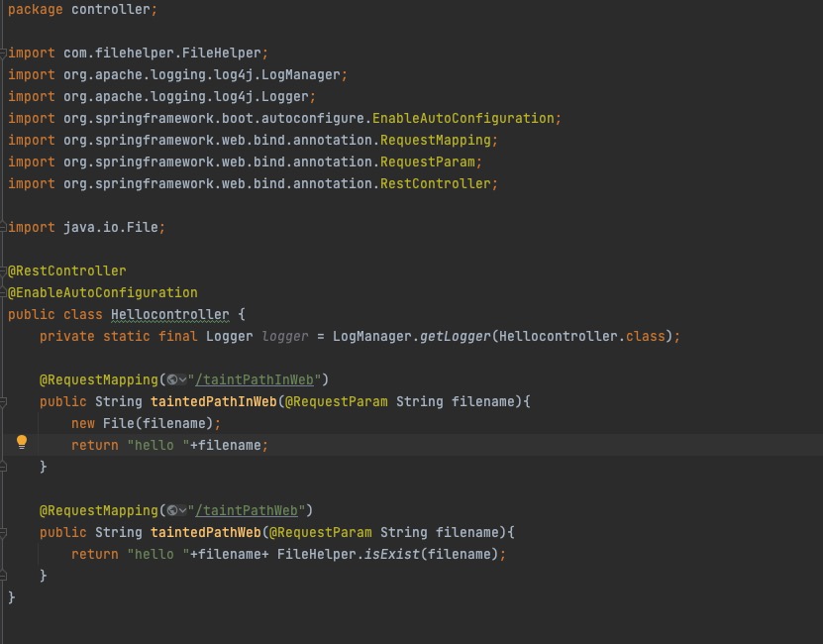Collapse the taintedPathWeb method body
This screenshot has height=644, width=823.
click(5, 532)
